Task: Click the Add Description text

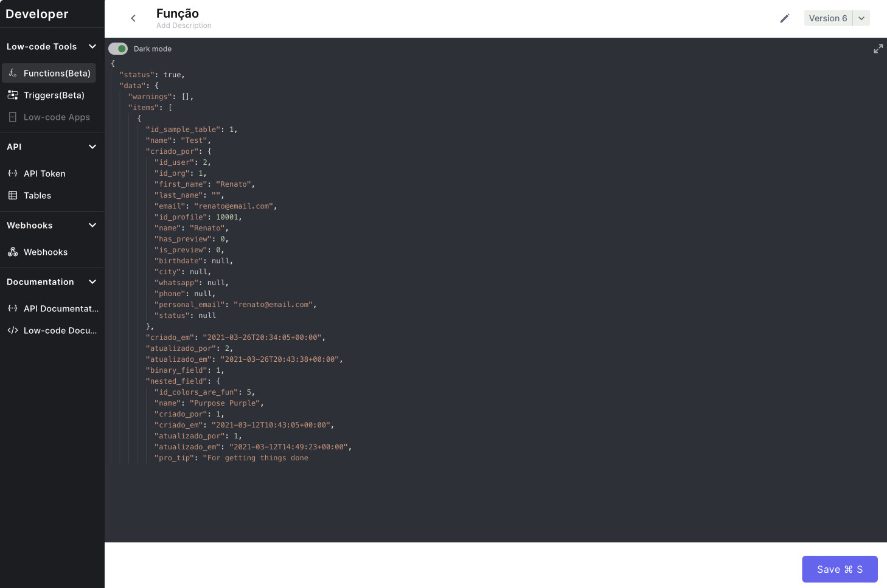Action: [184, 26]
